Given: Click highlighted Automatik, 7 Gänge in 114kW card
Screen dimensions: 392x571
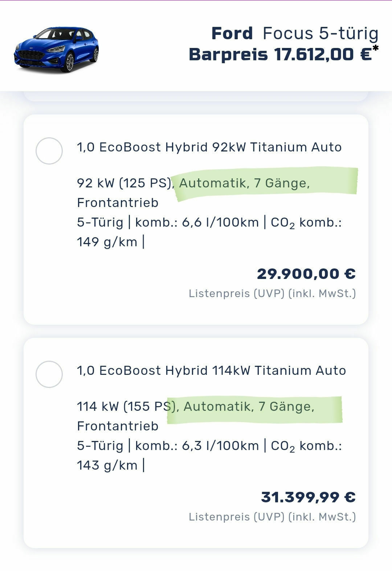Looking at the screenshot, I should coord(249,406).
